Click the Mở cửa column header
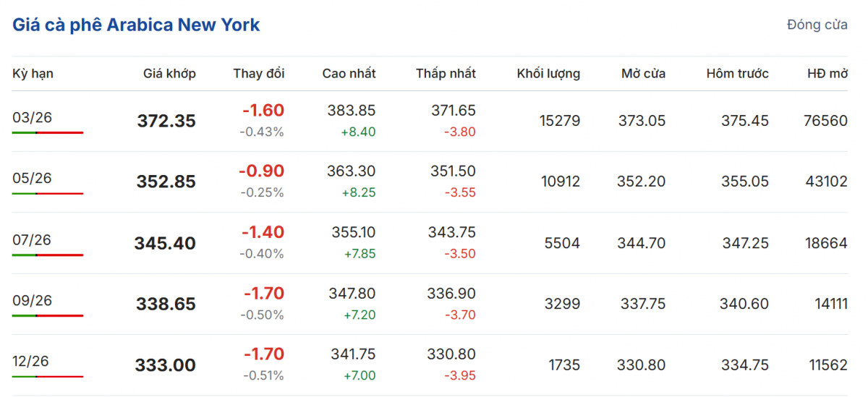This screenshot has width=868, height=397. [643, 74]
